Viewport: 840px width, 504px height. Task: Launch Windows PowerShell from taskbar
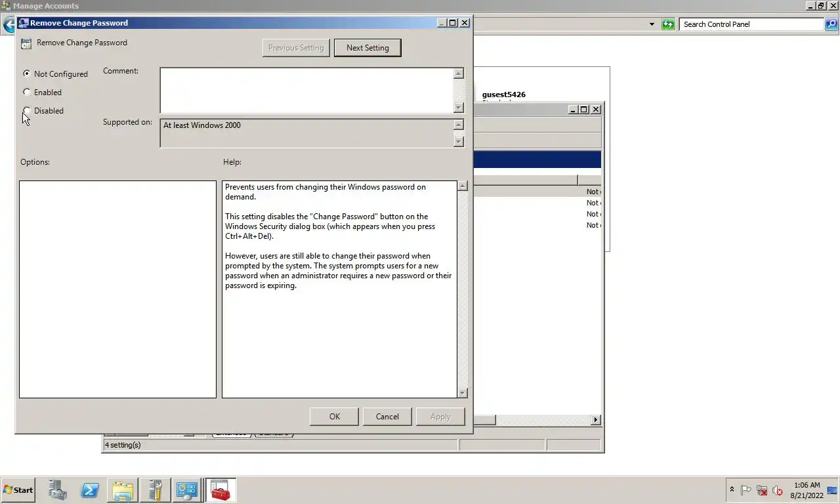point(90,490)
